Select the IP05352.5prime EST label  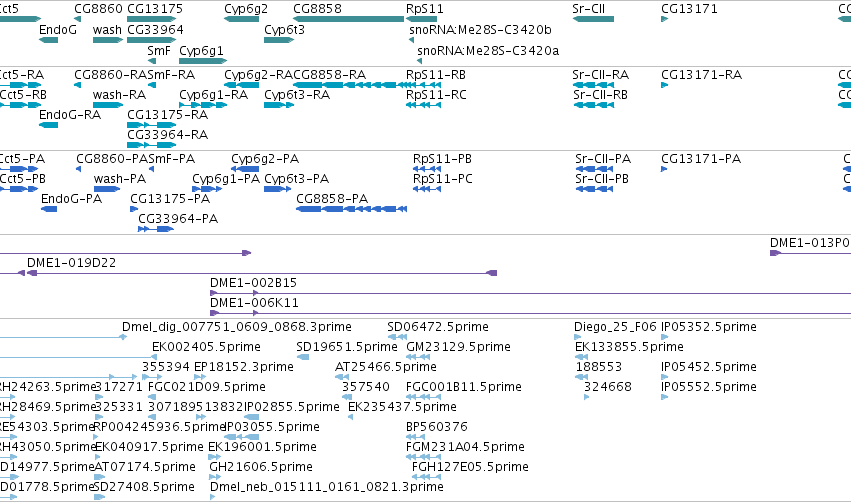[x=709, y=327]
